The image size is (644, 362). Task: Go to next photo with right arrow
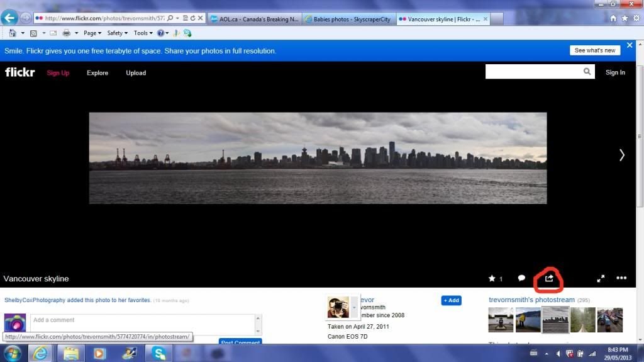pyautogui.click(x=621, y=155)
